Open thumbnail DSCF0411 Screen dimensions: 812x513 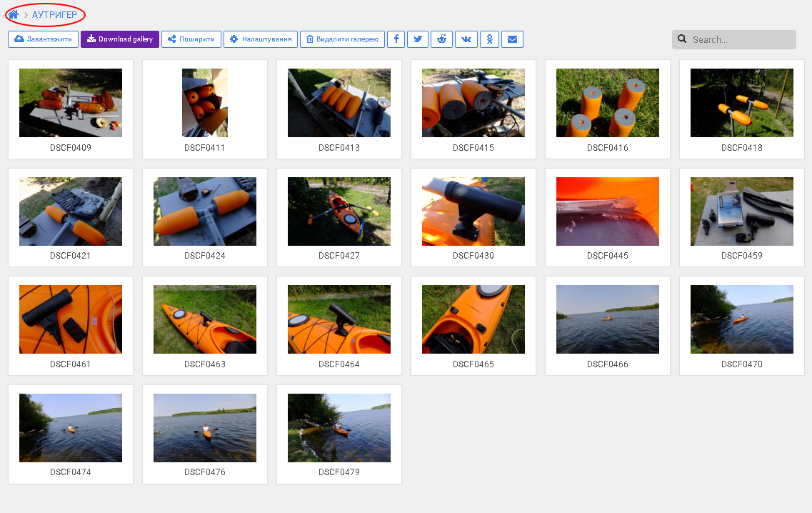(205, 103)
